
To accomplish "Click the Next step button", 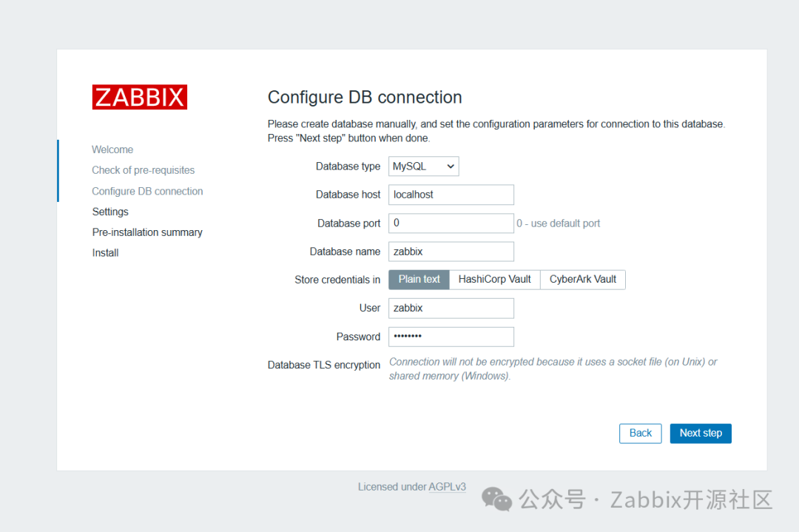I will click(x=700, y=433).
